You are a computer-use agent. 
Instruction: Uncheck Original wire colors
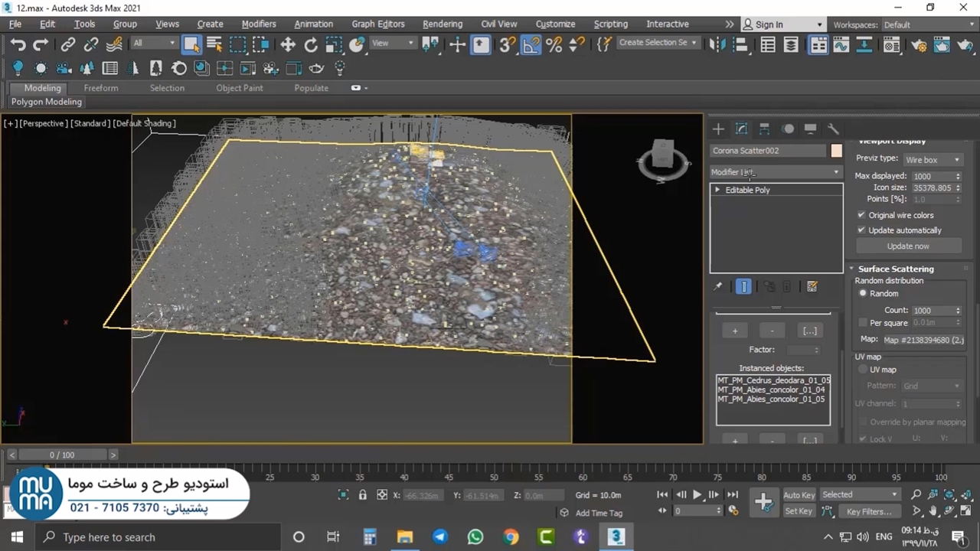point(861,215)
